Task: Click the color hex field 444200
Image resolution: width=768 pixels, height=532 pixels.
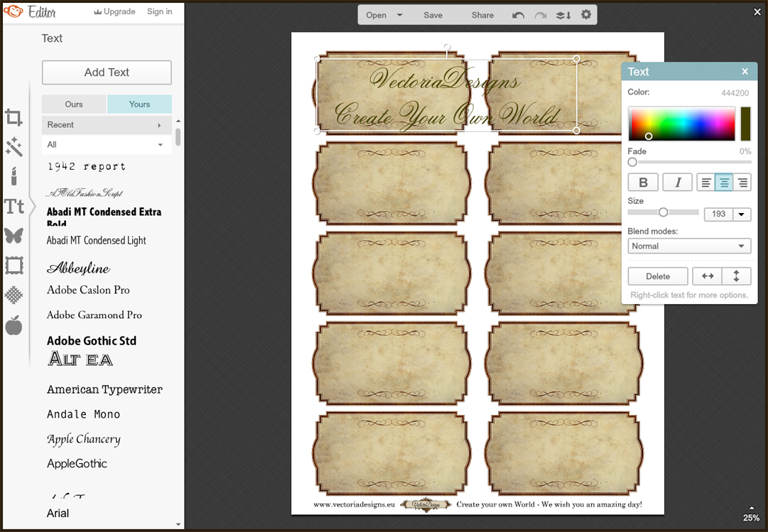Action: (735, 92)
